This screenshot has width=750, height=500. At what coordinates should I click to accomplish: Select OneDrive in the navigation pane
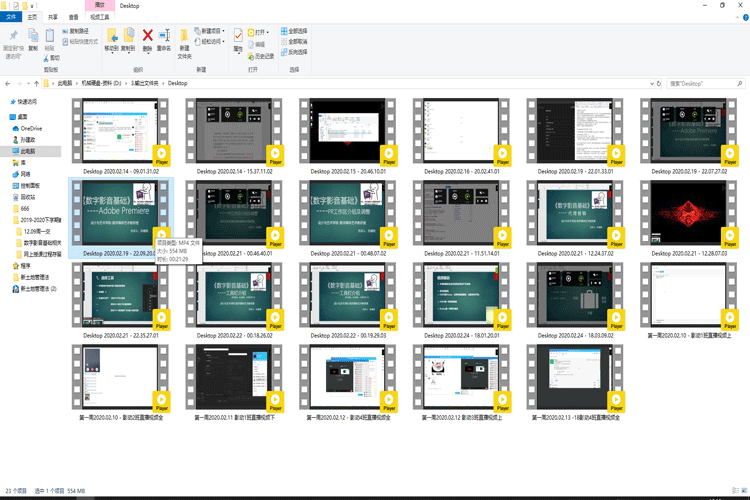coord(30,129)
